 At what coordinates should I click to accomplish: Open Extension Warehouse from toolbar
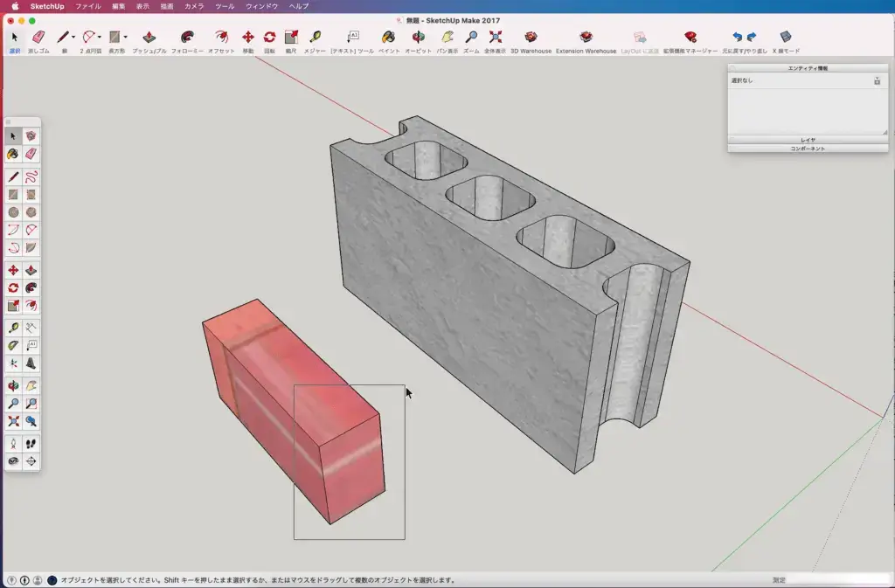tap(586, 38)
